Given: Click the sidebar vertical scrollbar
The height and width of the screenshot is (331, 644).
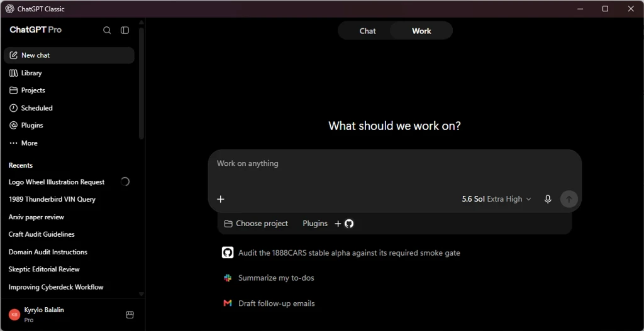Looking at the screenshot, I should [142, 82].
